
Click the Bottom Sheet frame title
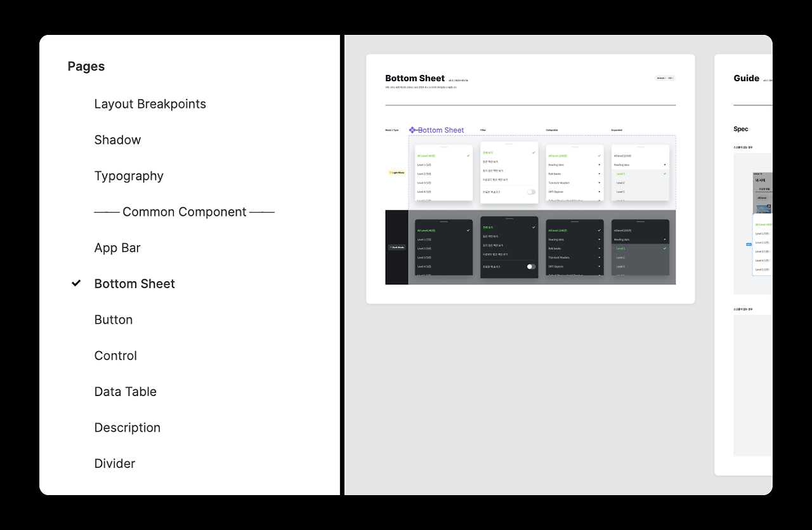(415, 78)
